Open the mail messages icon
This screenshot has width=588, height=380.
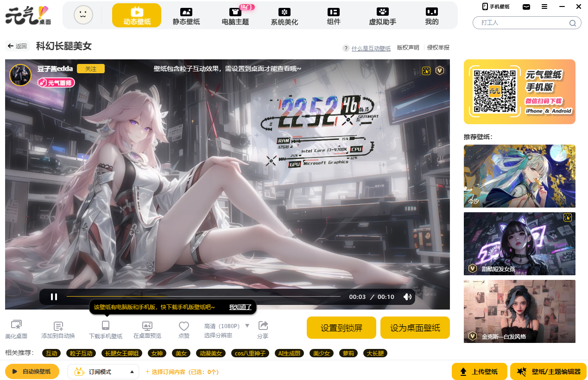coord(526,6)
